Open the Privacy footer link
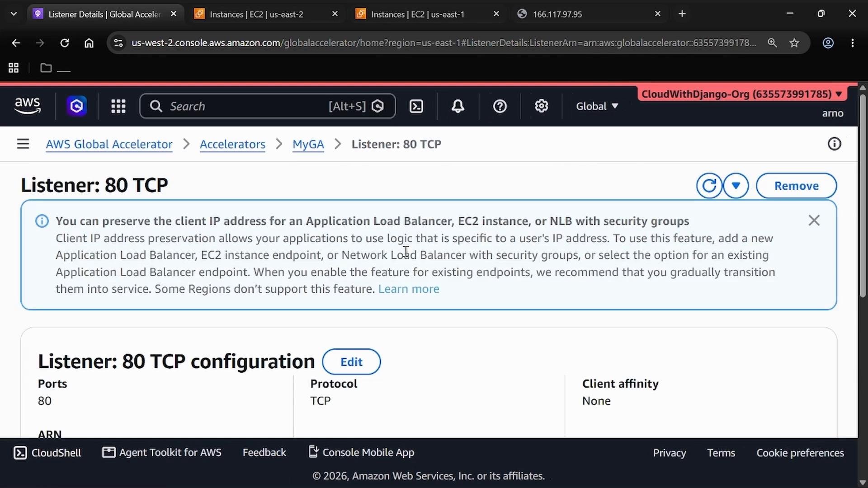 click(x=669, y=453)
